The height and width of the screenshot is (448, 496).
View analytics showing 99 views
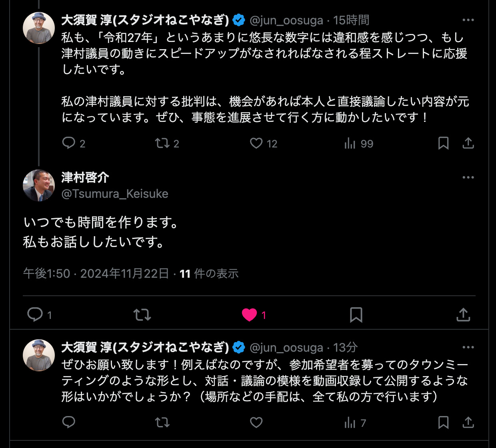(350, 143)
